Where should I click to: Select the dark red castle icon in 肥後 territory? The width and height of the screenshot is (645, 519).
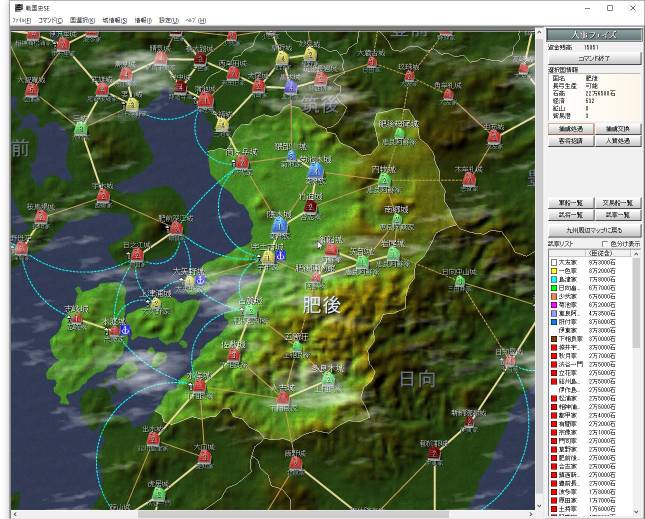click(310, 207)
